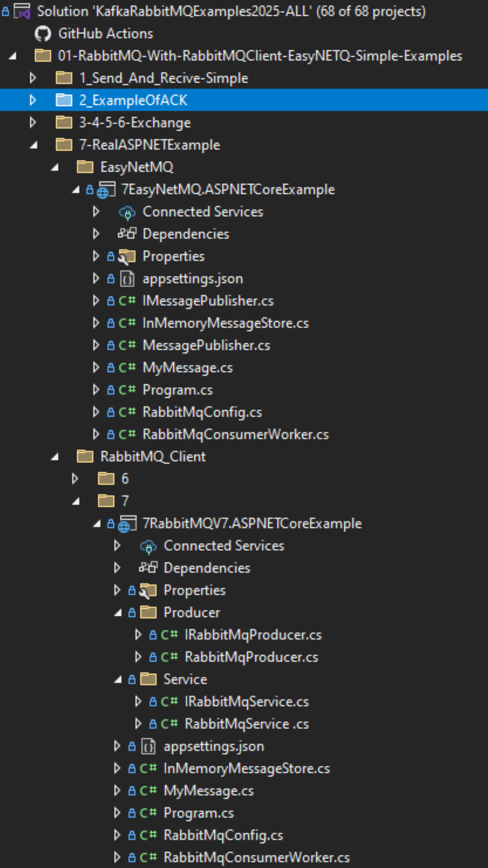The image size is (488, 868).
Task: Click the C# icon of IRabbitMqProducer.cs
Action: click(169, 635)
